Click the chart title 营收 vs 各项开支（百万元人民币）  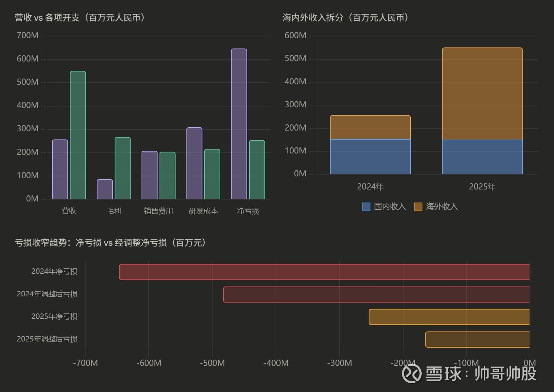(81, 17)
